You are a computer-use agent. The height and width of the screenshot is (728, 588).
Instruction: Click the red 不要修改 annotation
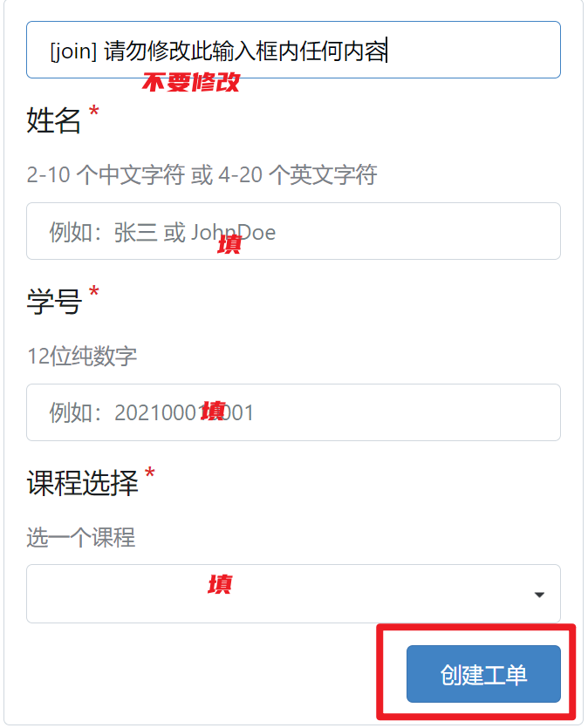click(190, 82)
